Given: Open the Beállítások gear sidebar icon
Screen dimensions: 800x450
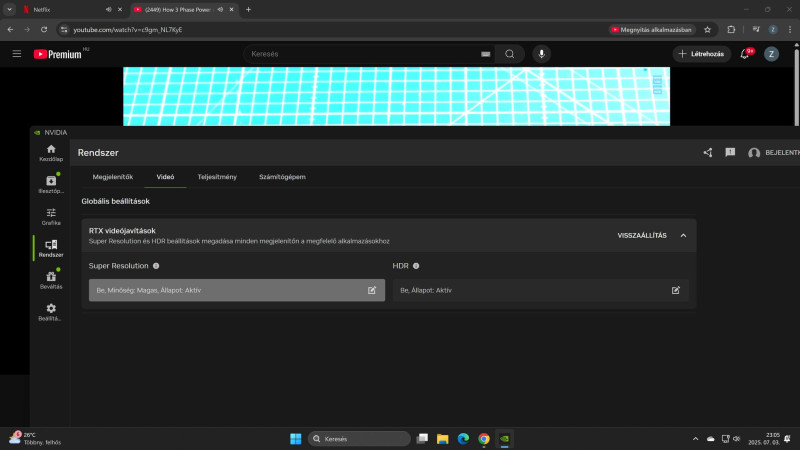Looking at the screenshot, I should pyautogui.click(x=51, y=312).
